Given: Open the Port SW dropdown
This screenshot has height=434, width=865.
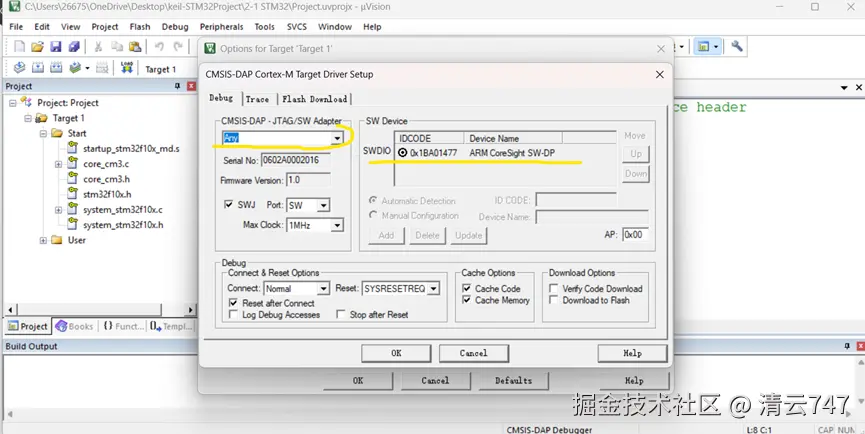Looking at the screenshot, I should point(323,205).
